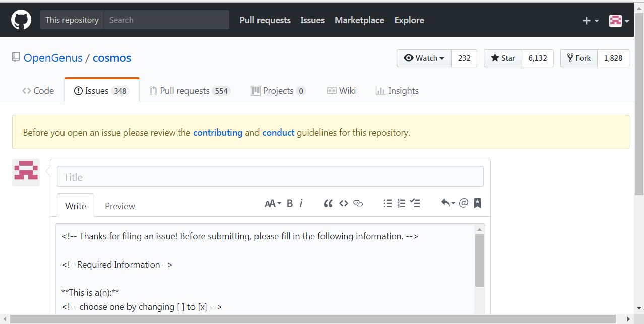644x324 pixels.
Task: Open the contributing guidelines link
Action: (x=218, y=133)
